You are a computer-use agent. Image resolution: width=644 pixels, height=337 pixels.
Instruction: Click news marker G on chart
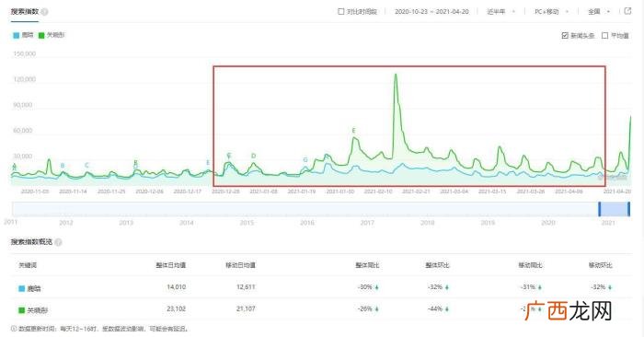click(x=305, y=160)
